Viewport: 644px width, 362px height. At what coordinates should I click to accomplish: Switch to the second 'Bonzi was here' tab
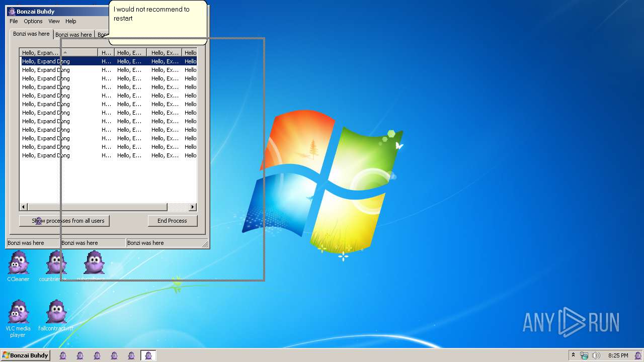(x=73, y=35)
